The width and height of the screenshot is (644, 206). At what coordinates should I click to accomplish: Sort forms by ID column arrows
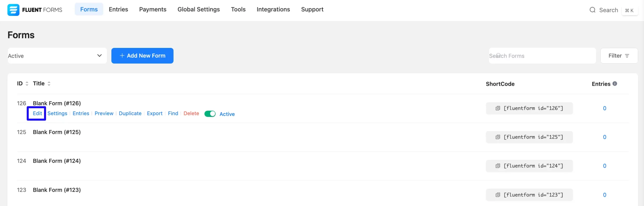27,84
